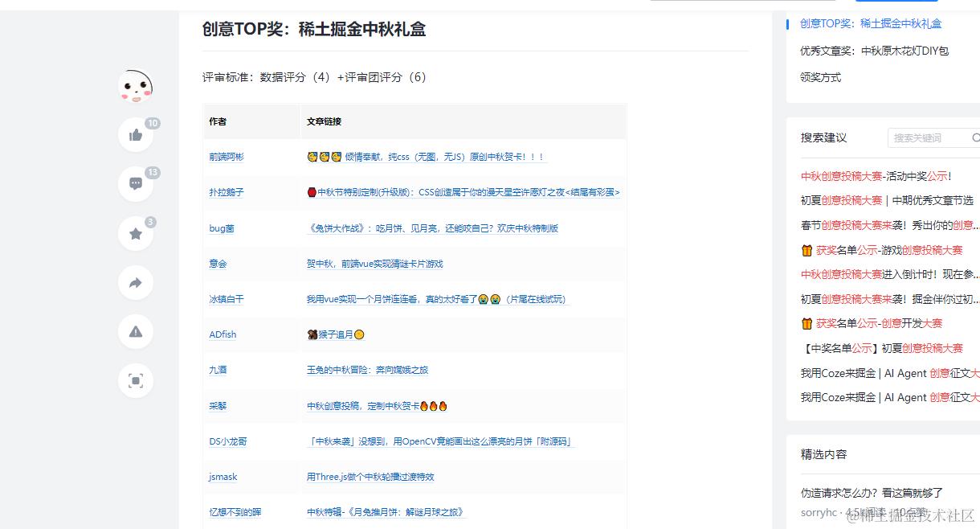980x529 pixels.
Task: Click heading 创意TOP奖：稀土掘金中秋礼盒
Action: pos(314,29)
